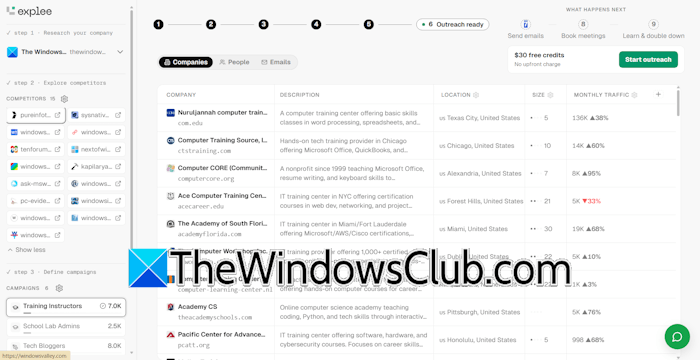This screenshot has width=700, height=360.
Task: Open ask-msw competitor external link icon
Action: click(58, 184)
